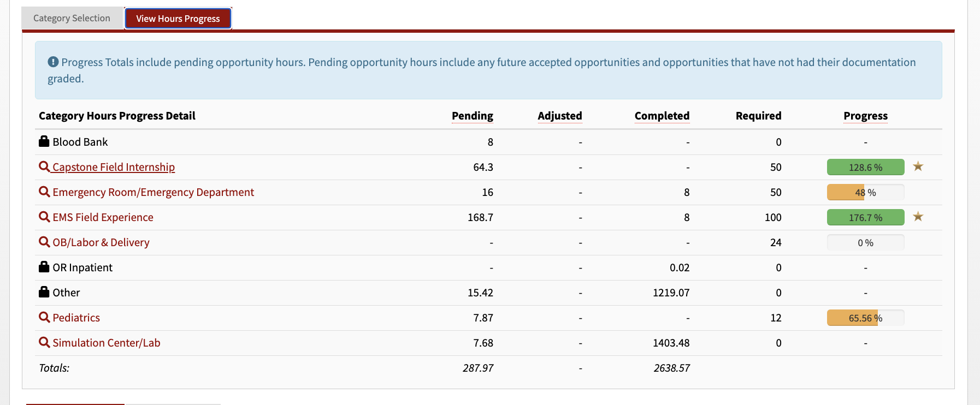Click magnifier icon beside Simulation Center/Lab
The width and height of the screenshot is (980, 405).
point(44,342)
